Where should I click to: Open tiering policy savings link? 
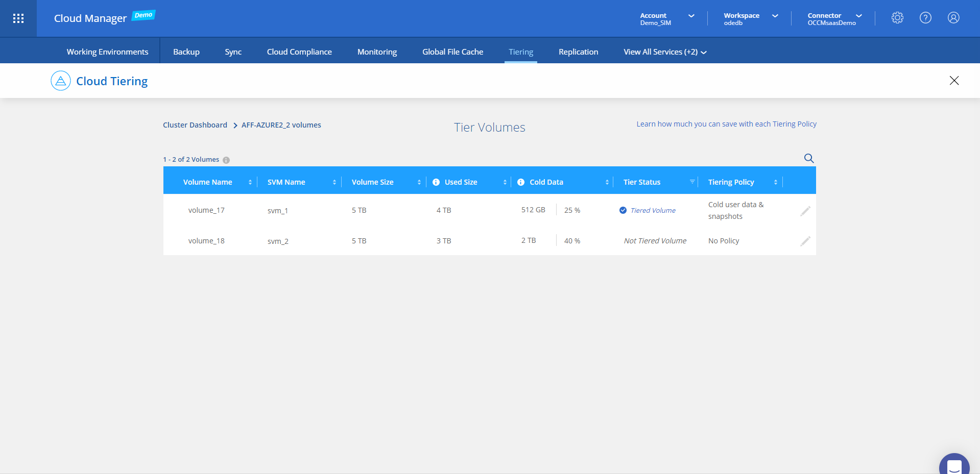[726, 124]
